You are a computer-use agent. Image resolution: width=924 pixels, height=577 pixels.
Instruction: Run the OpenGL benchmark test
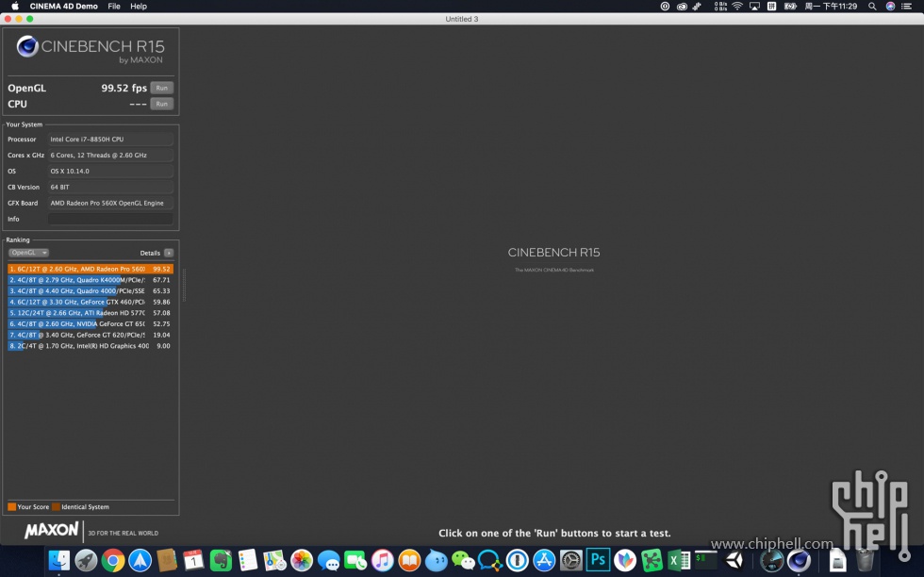(x=161, y=88)
